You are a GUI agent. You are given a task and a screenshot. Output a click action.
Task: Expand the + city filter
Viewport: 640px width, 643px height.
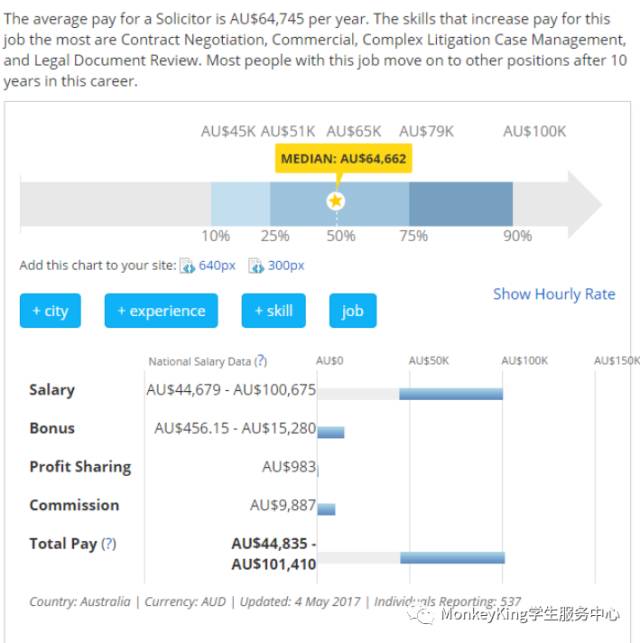50,311
